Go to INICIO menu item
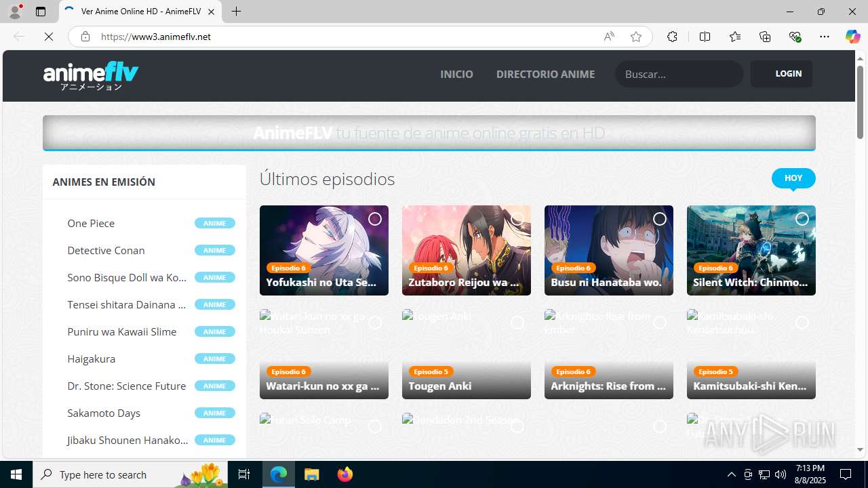The width and height of the screenshot is (868, 488). (456, 74)
